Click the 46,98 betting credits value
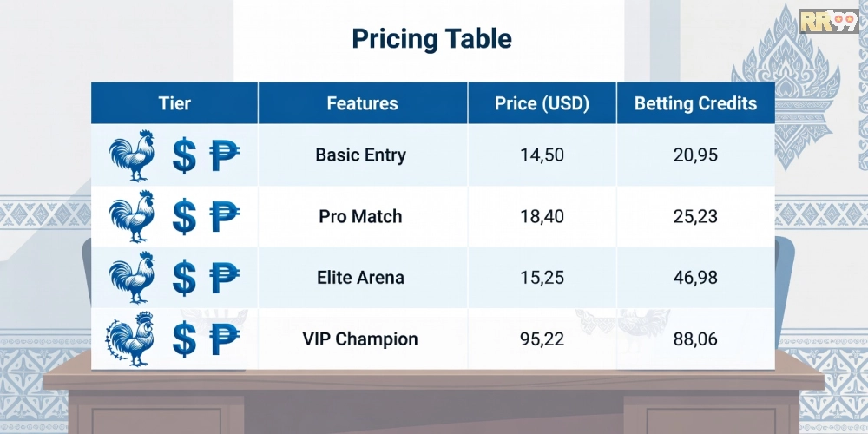The image size is (868, 434). point(695,278)
